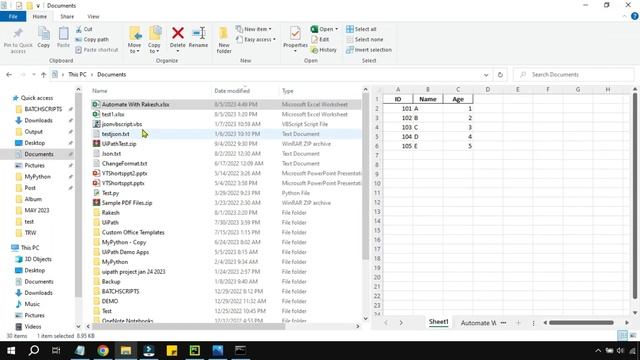Open Music under This PC
The height and width of the screenshot is (360, 640).
pos(32,304)
